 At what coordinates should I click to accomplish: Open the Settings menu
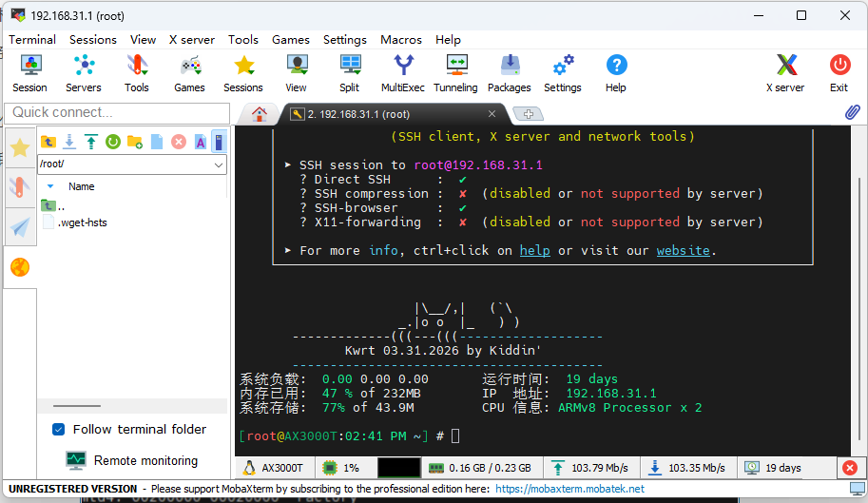point(345,40)
